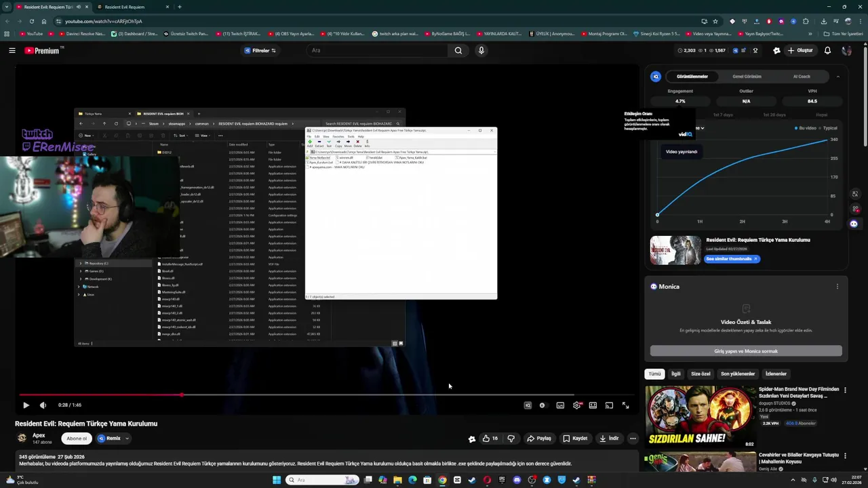Click the search magnifier button
The height and width of the screenshot is (488, 868).
point(458,50)
